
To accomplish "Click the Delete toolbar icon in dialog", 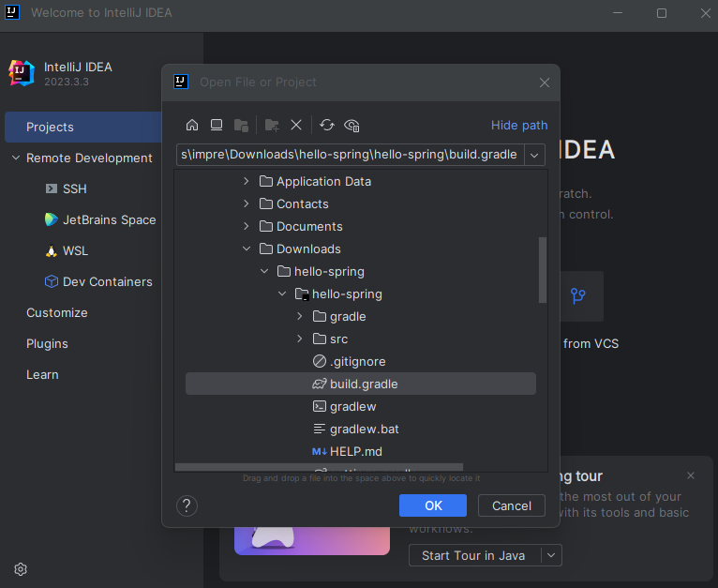I will coord(296,125).
